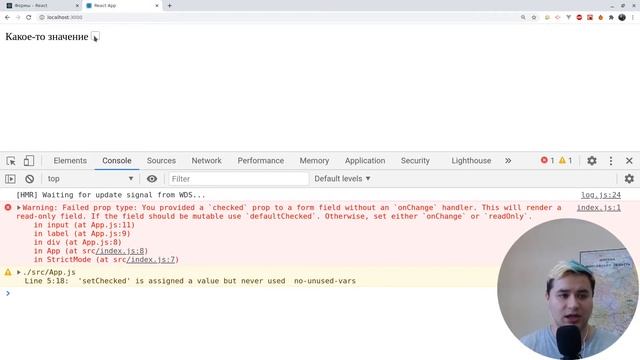Toggle device toolbar icon in DevTools
The image size is (640, 360).
[x=29, y=161]
